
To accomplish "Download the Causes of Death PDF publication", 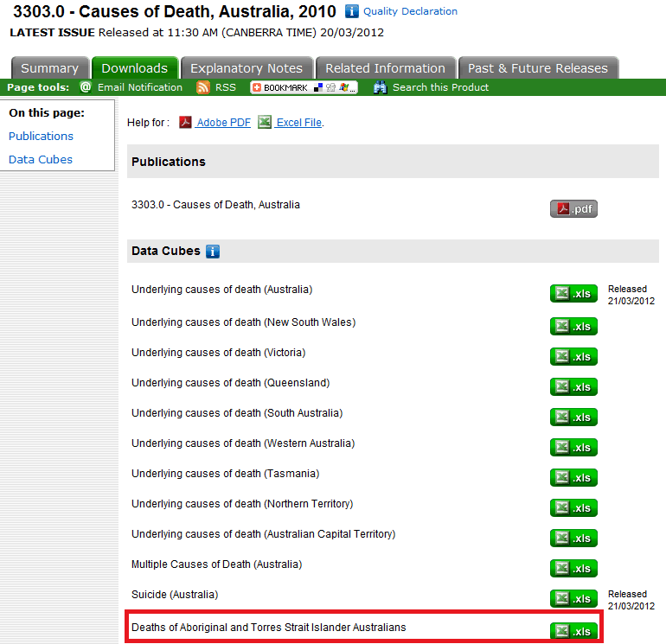I will pos(573,208).
